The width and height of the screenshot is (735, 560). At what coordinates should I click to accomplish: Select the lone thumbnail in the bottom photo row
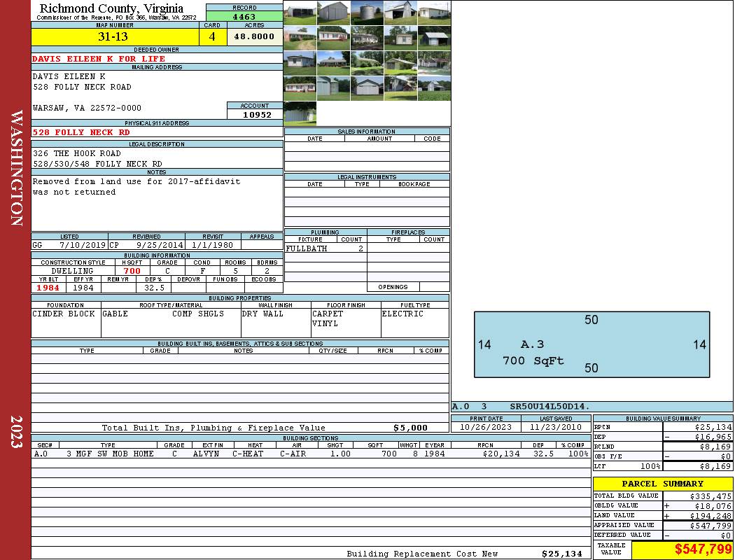click(300, 113)
